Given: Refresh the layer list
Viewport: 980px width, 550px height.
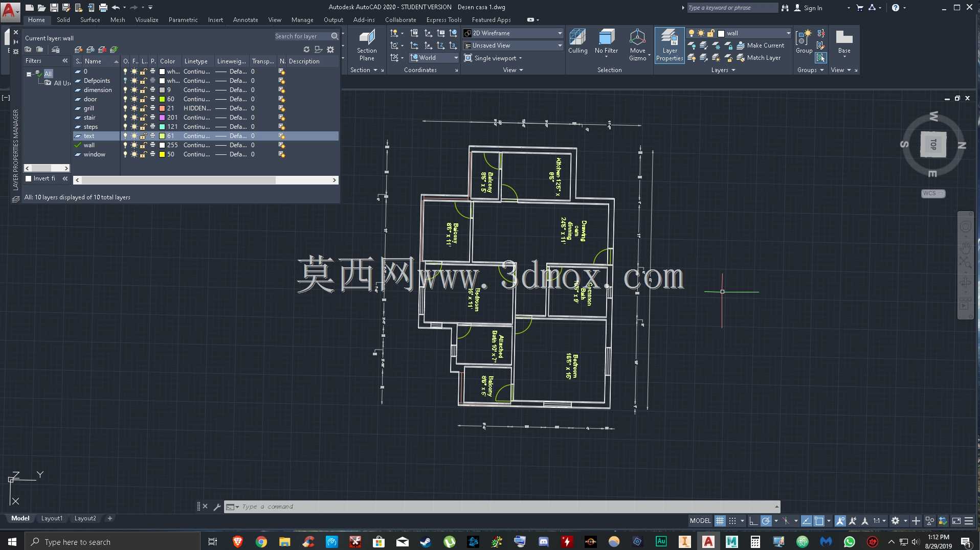Looking at the screenshot, I should (306, 50).
